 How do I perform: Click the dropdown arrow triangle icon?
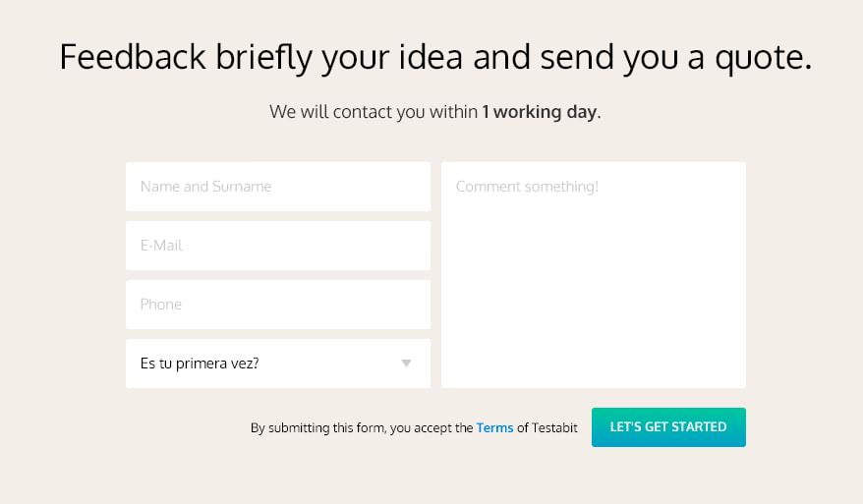pyautogui.click(x=407, y=364)
